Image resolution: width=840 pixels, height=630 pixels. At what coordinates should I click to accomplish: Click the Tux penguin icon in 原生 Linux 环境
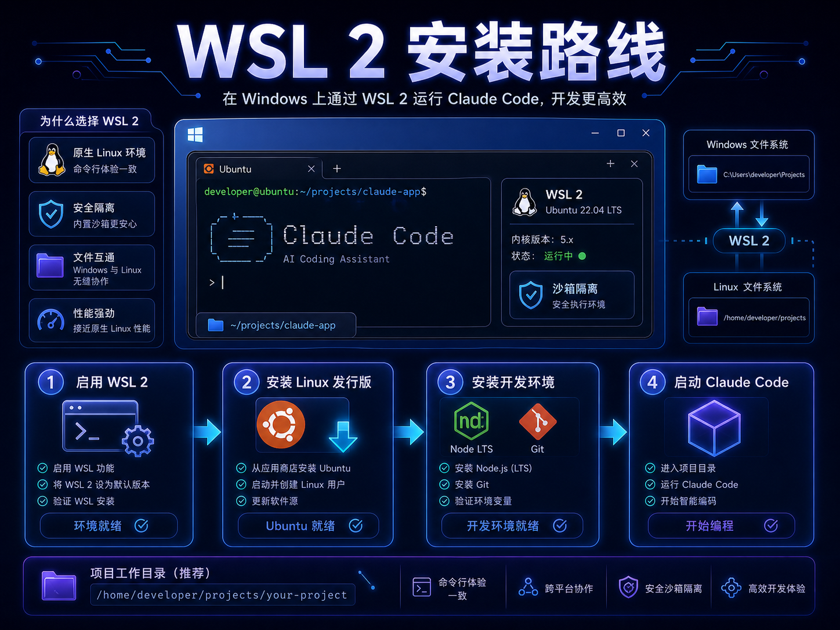coord(52,160)
